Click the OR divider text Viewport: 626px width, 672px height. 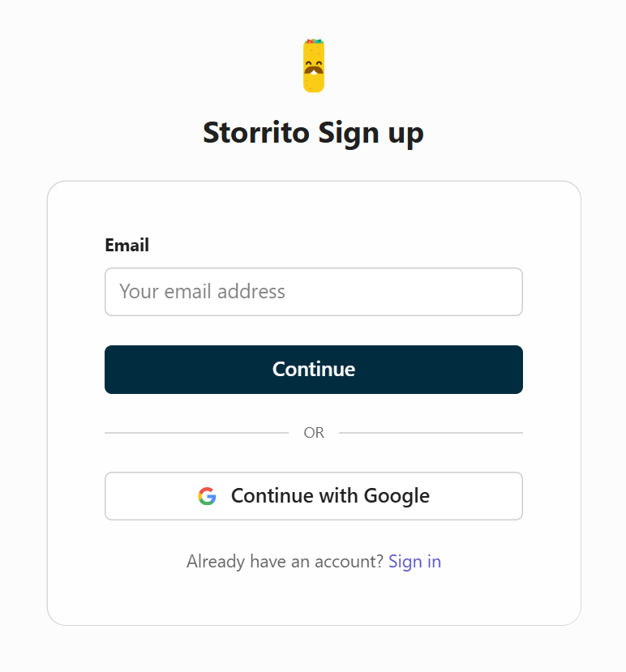tap(314, 432)
